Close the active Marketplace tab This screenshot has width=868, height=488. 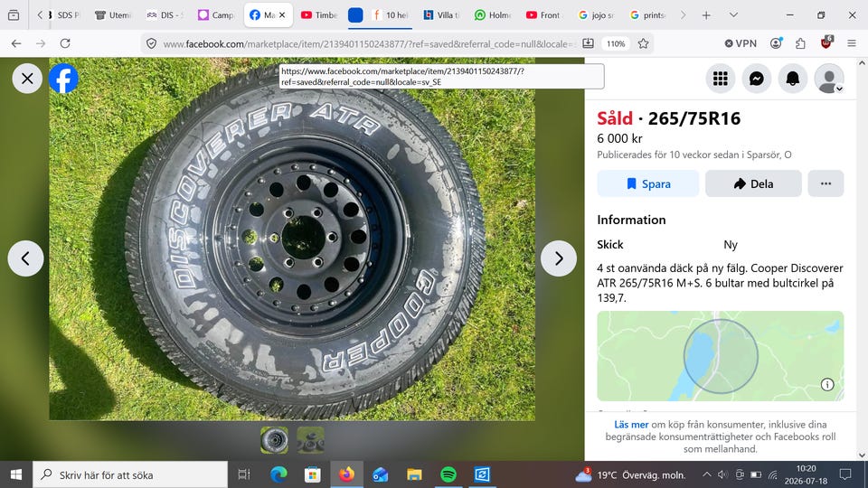coord(282,15)
